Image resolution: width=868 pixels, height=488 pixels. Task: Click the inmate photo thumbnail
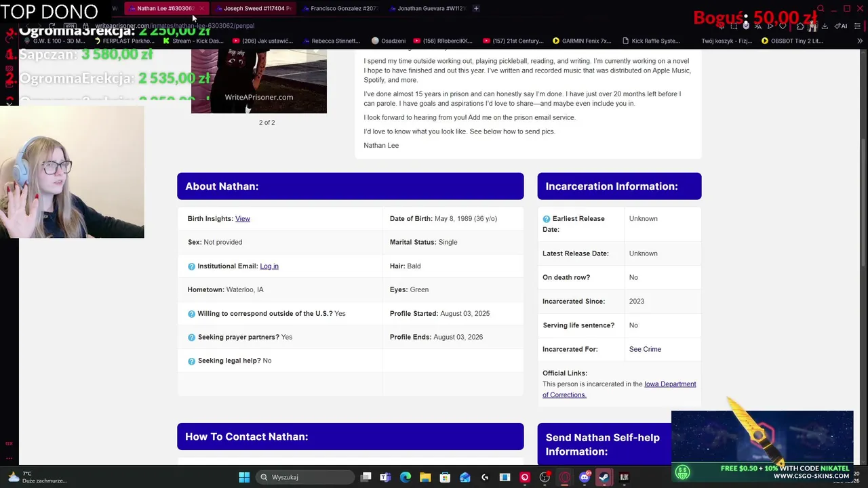258,81
